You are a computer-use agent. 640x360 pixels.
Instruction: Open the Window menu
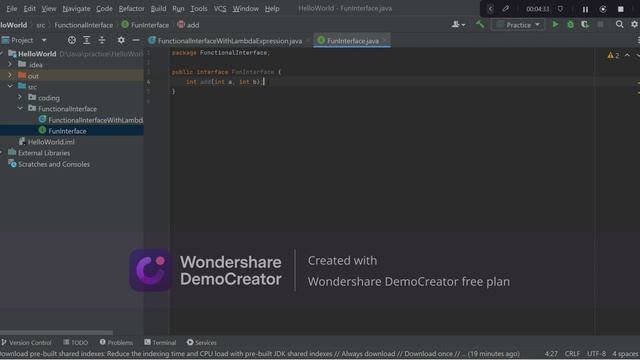pyautogui.click(x=245, y=9)
